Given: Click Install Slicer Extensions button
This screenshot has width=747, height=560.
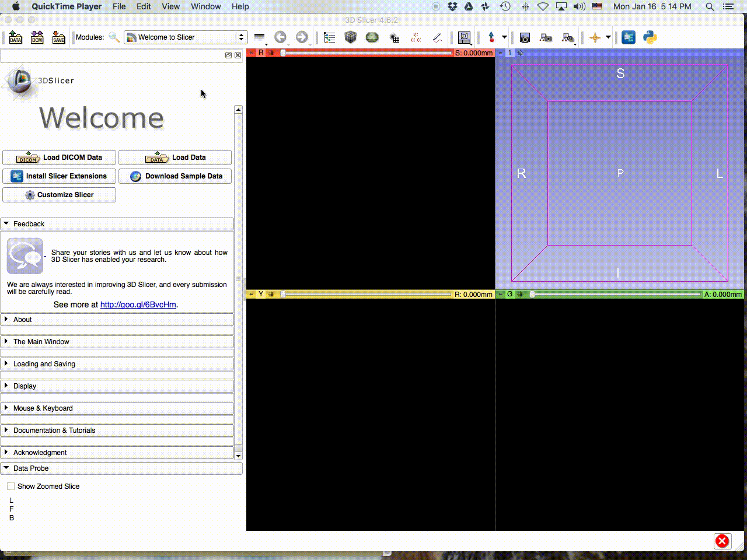Looking at the screenshot, I should [x=58, y=176].
